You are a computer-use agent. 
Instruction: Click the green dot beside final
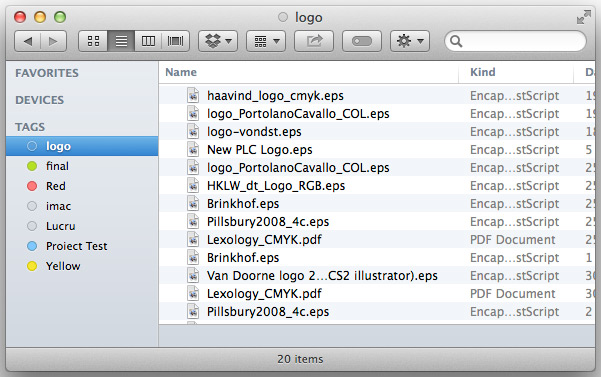32,166
